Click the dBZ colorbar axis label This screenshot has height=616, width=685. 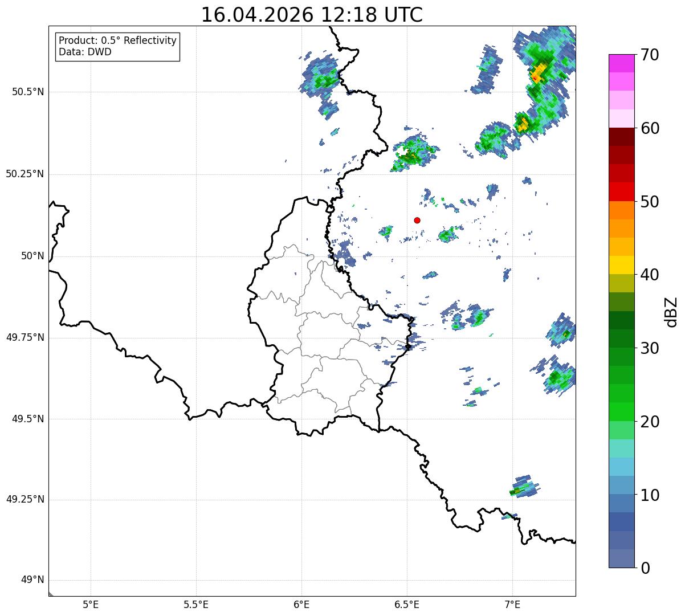pos(671,311)
